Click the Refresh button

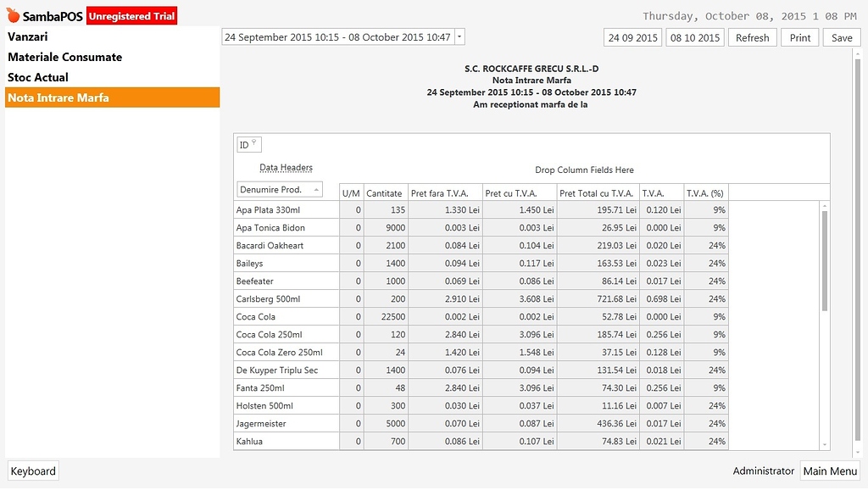point(752,36)
